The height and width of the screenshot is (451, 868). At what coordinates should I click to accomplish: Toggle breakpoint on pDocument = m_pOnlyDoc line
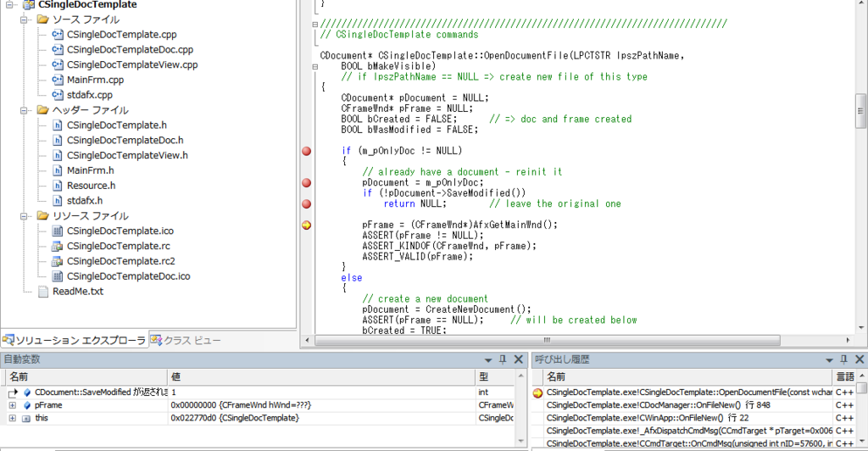click(x=306, y=182)
